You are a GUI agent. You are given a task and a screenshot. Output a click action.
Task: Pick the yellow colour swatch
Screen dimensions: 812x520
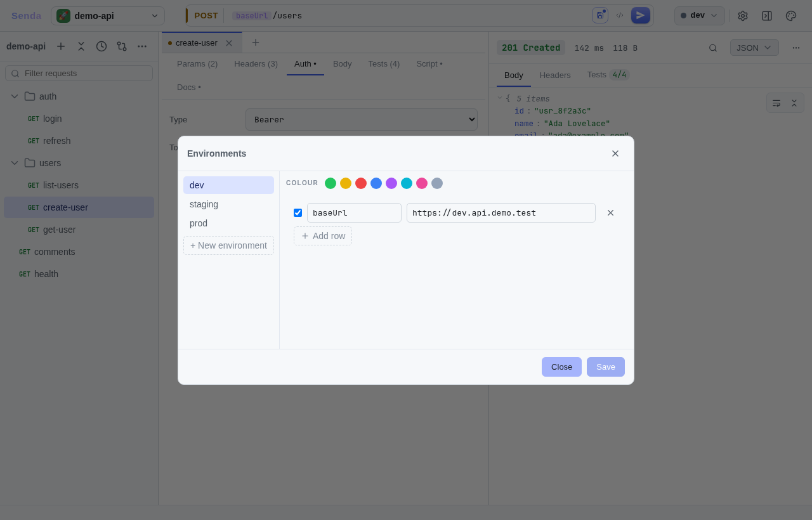coord(346,183)
